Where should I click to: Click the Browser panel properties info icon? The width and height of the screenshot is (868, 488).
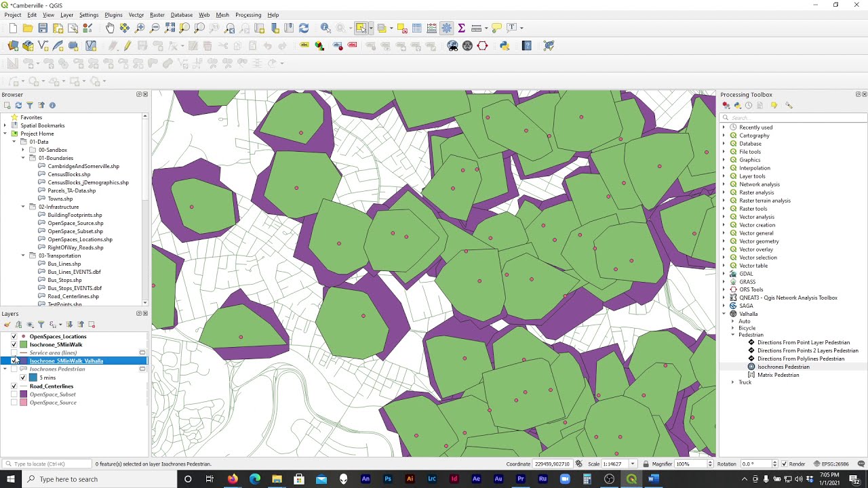click(52, 105)
